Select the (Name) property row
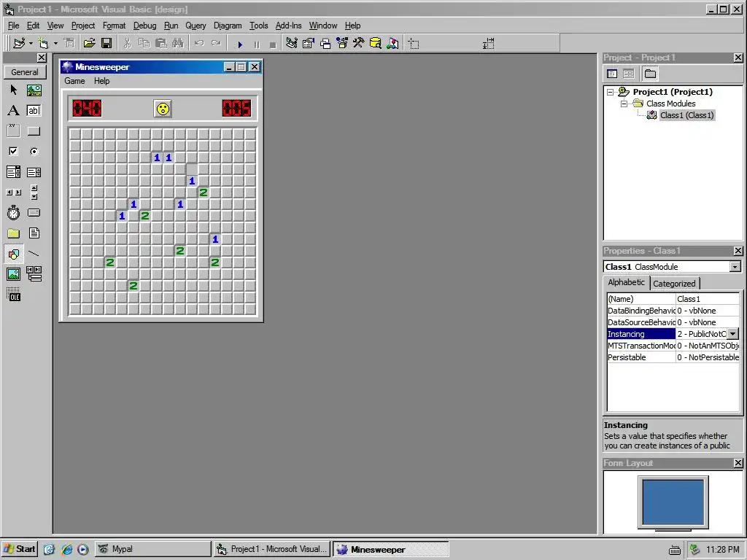Viewport: 747px width, 560px height. tap(673, 299)
